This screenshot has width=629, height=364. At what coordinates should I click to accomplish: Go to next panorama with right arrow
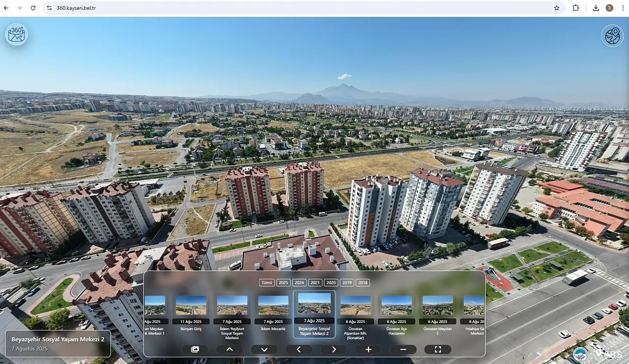click(334, 349)
